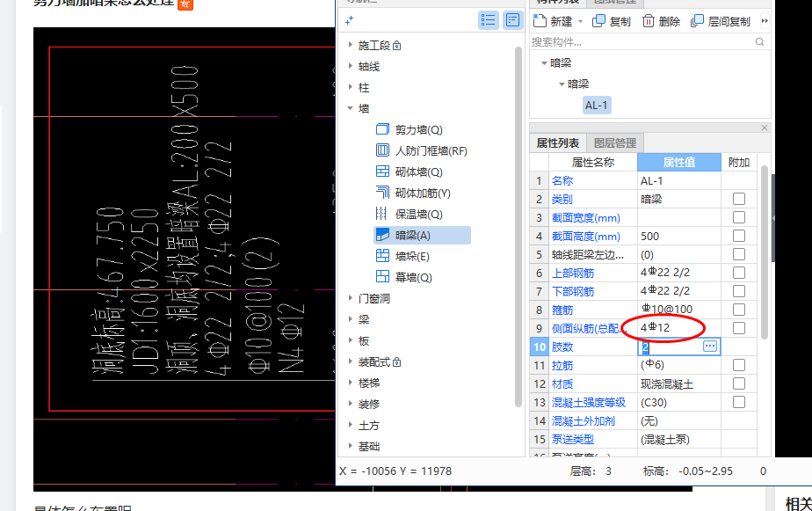Screen dimensions: 812x511
Task: Expand the 门窗洞 tree node
Action: pos(351,298)
